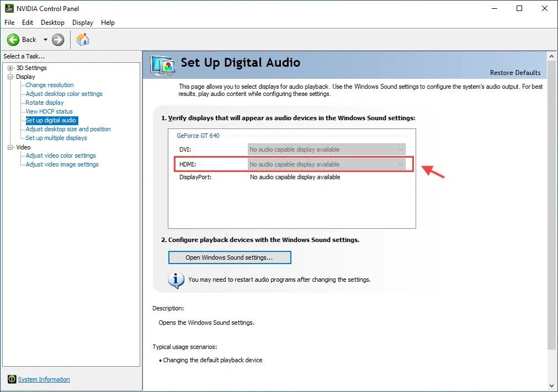Open the File menu
558x392 pixels.
click(9, 23)
